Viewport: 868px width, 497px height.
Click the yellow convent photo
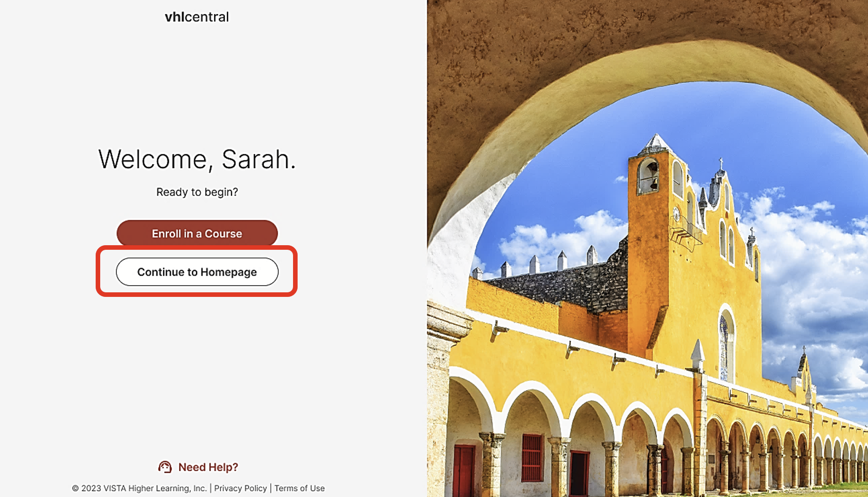tap(647, 248)
